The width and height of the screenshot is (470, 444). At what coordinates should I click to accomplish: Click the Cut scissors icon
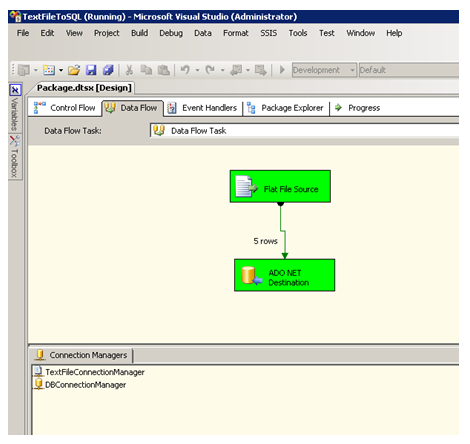pos(129,70)
